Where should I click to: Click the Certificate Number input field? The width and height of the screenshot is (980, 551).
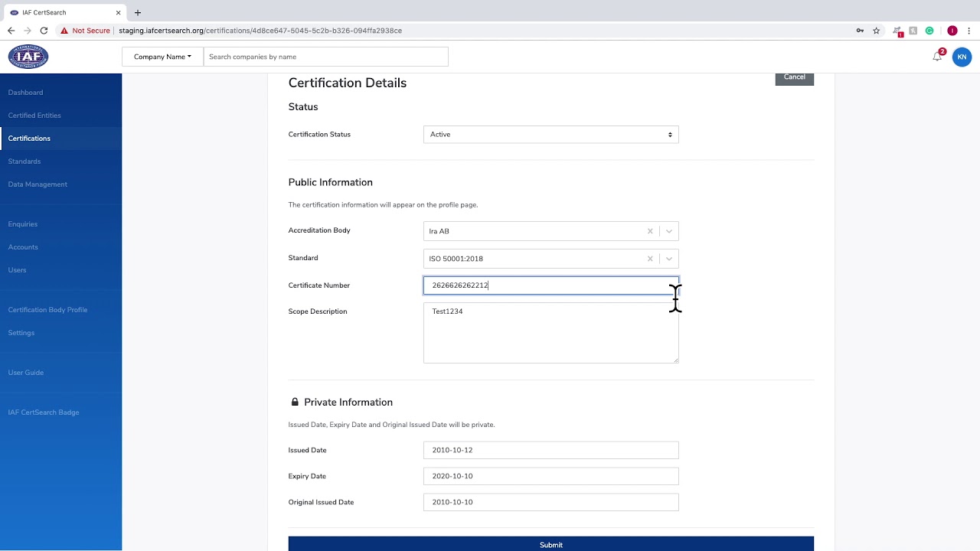coord(550,285)
